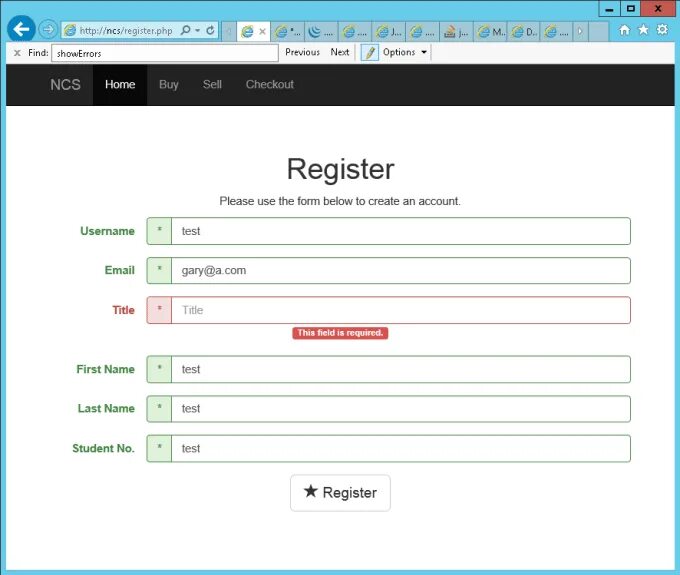Click the star icon on Register button
Viewport: 680px width, 575px height.
tap(311, 491)
